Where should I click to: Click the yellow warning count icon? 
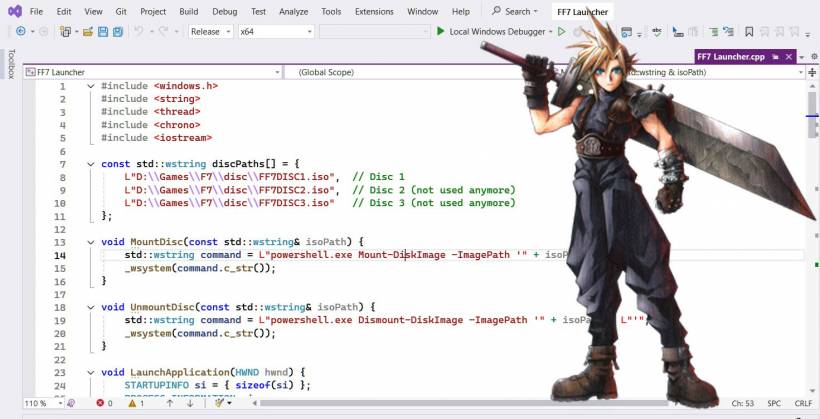point(132,403)
